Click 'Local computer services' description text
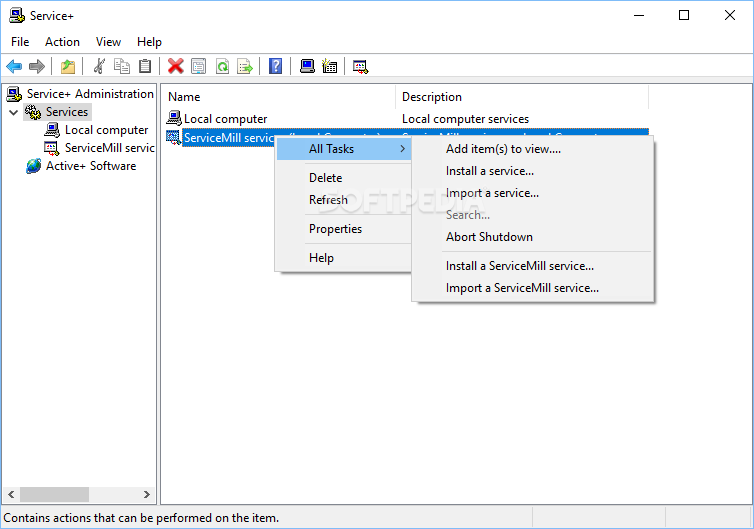The image size is (754, 529). (465, 119)
